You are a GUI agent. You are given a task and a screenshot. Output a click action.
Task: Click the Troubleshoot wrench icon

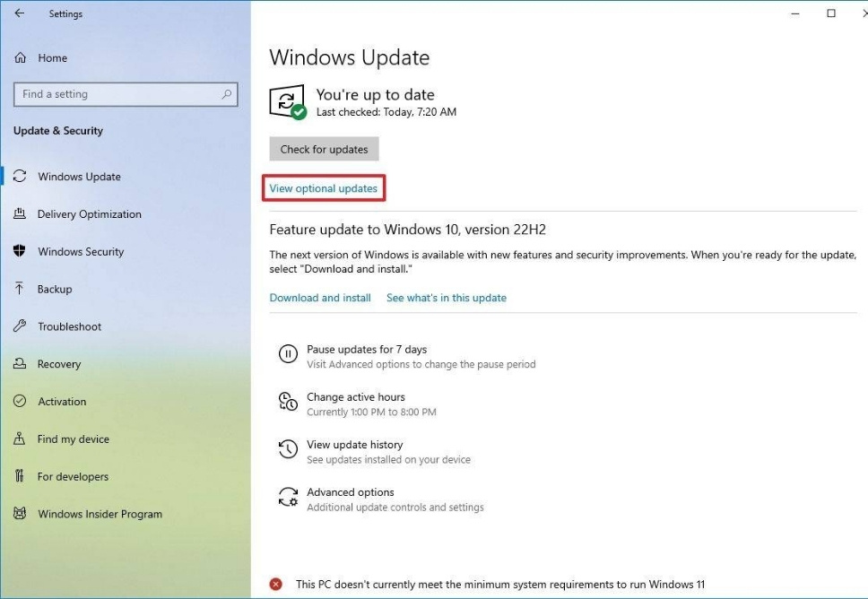pyautogui.click(x=20, y=326)
